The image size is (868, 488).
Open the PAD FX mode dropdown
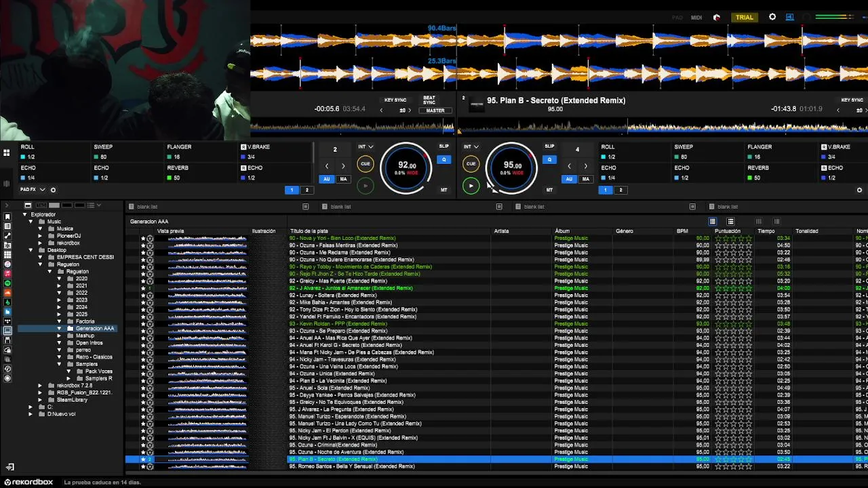point(33,190)
